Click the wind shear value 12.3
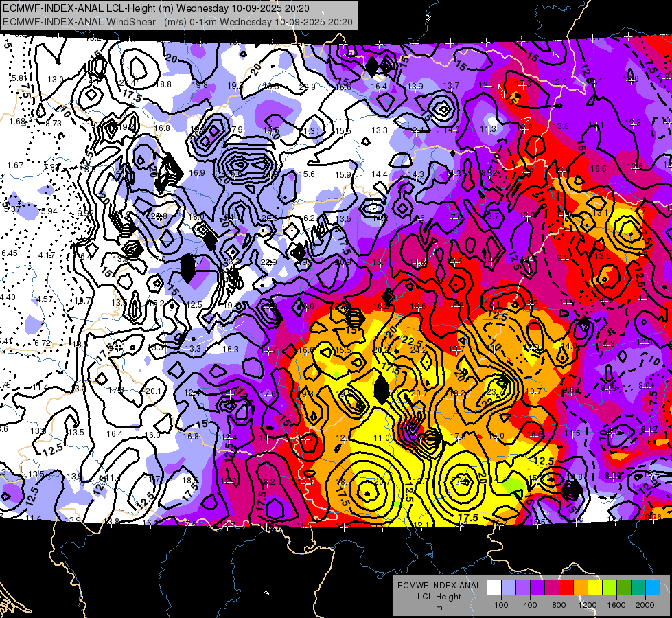 (x=633, y=123)
